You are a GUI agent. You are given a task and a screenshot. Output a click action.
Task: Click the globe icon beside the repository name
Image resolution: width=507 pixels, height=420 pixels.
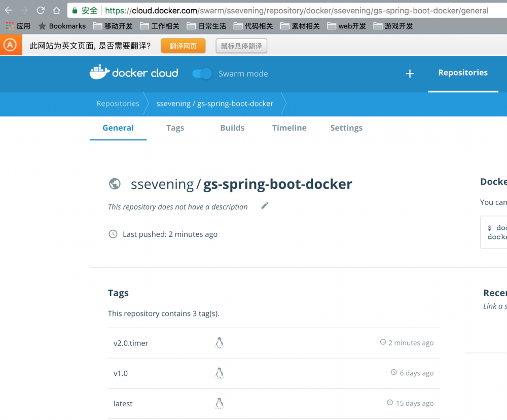[x=115, y=184]
